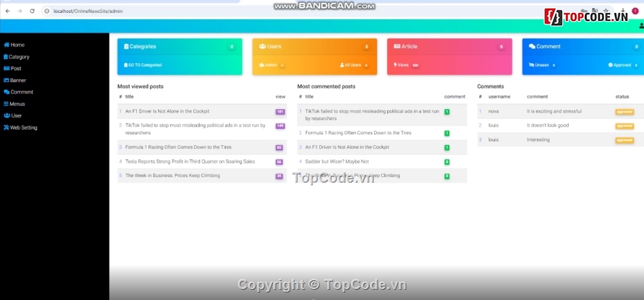Open the browser profile avatar T

(635, 11)
